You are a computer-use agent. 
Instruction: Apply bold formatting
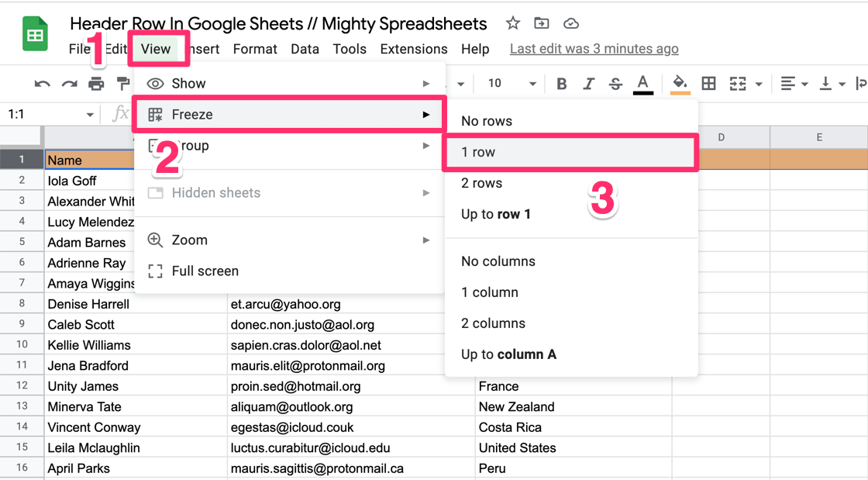coord(562,83)
